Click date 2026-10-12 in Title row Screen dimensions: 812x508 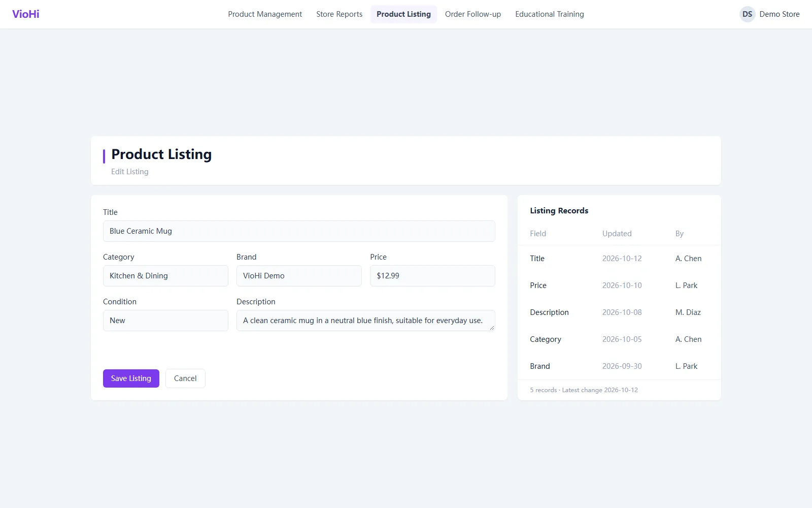tap(622, 259)
